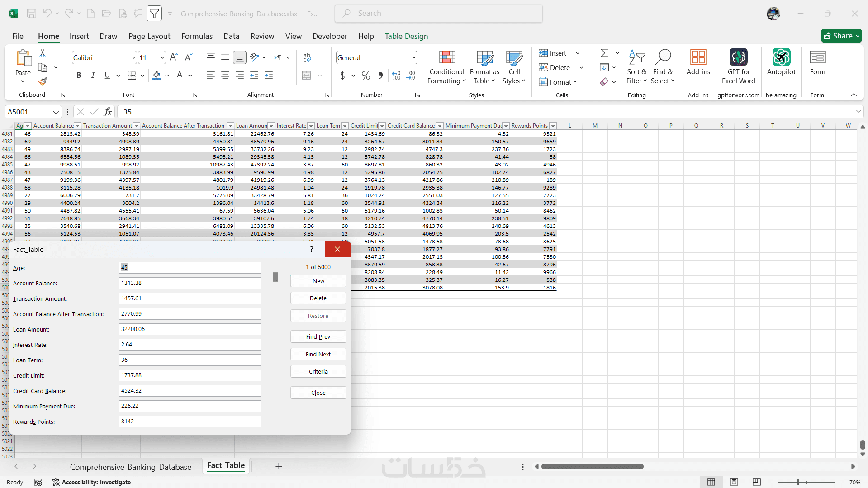Click the Loan Amount input field

[x=190, y=329]
